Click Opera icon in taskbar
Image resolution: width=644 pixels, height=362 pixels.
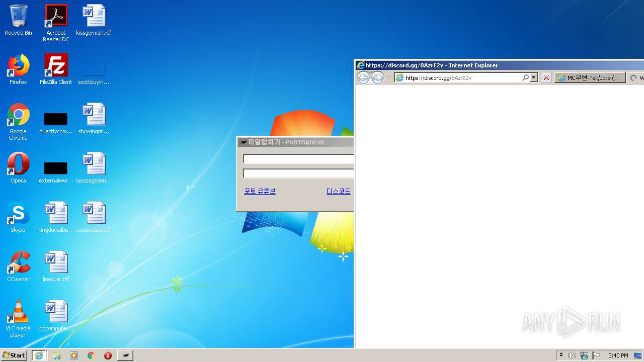click(108, 355)
